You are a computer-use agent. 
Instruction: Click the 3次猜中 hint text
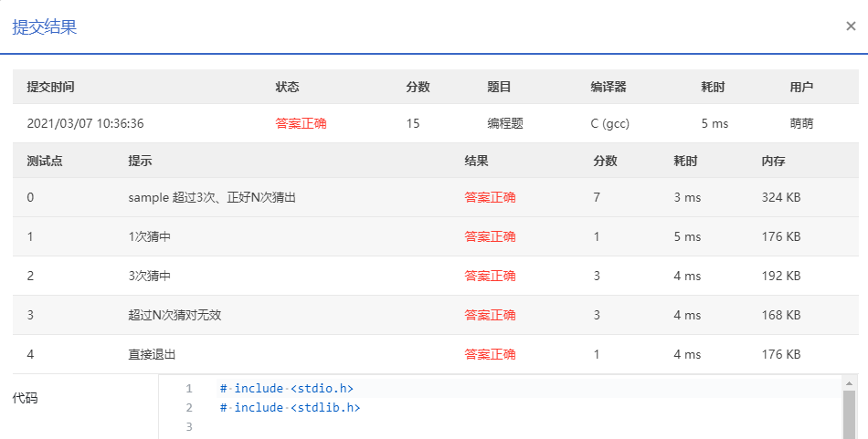pos(150,276)
